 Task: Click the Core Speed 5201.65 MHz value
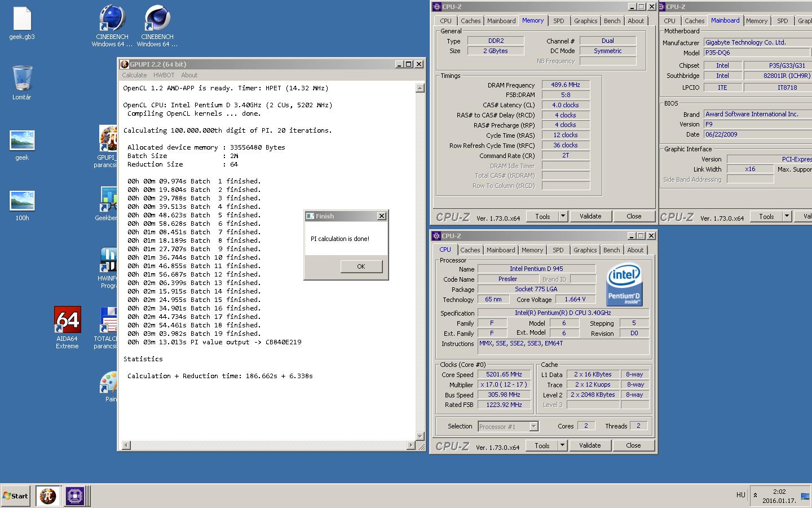[x=504, y=374]
